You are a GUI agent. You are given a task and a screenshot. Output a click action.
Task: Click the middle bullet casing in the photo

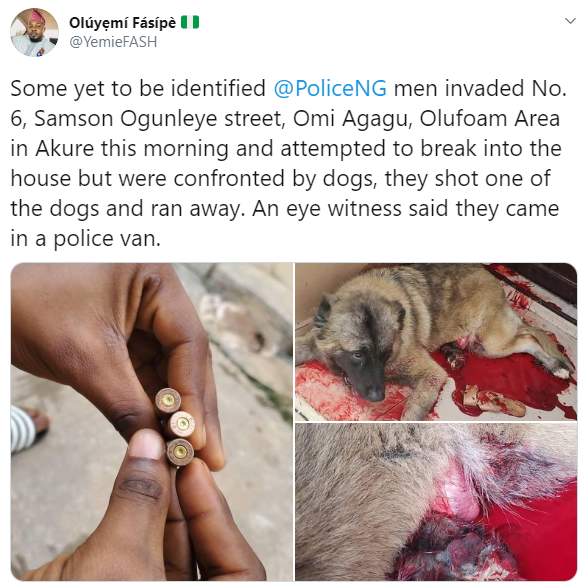click(x=181, y=424)
